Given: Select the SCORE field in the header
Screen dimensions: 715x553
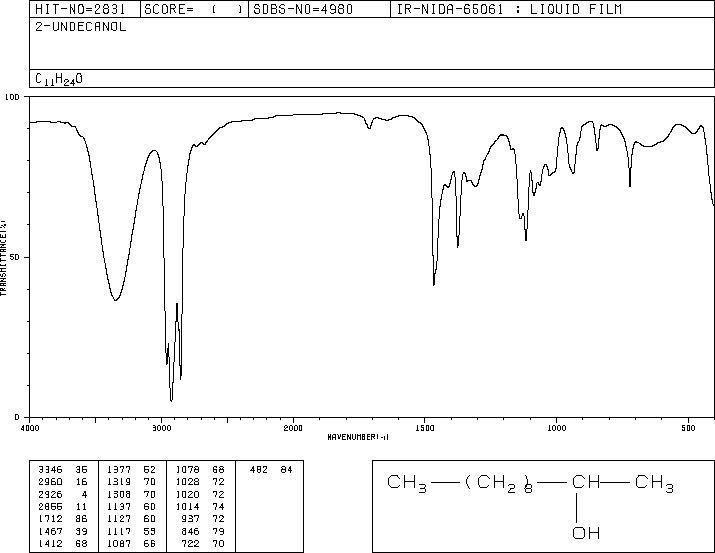Looking at the screenshot, I should (x=193, y=9).
